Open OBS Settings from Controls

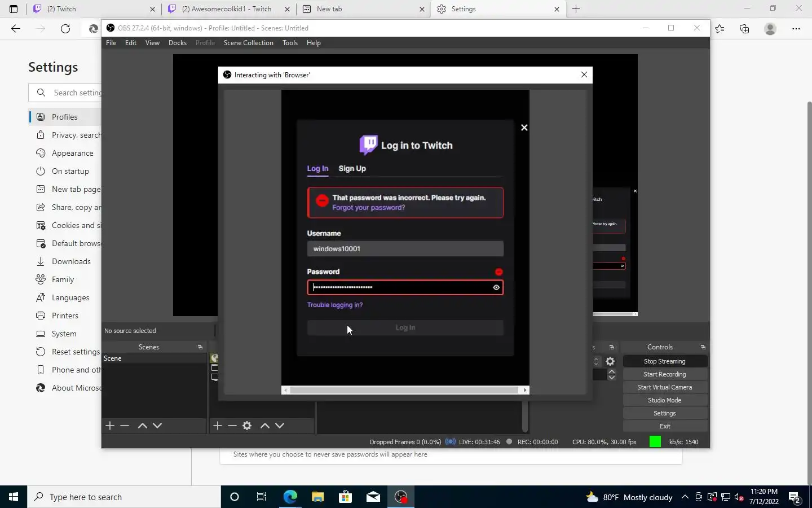[x=665, y=413]
